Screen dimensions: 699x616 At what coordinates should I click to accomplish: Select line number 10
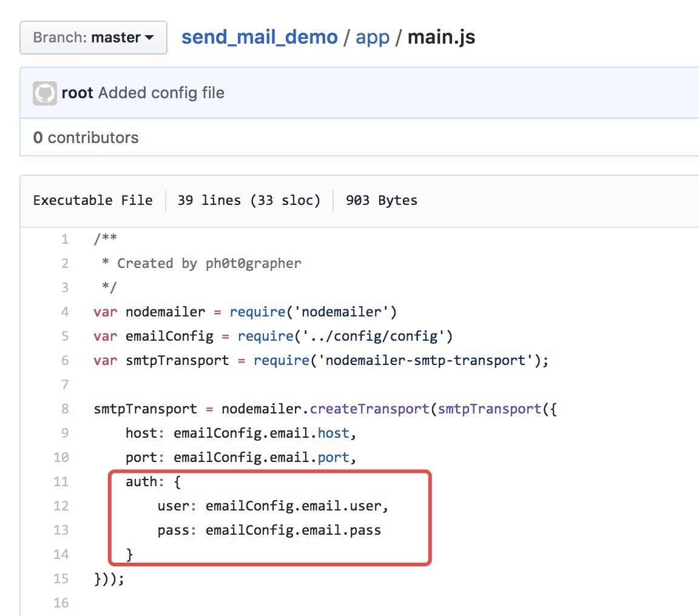pos(61,457)
